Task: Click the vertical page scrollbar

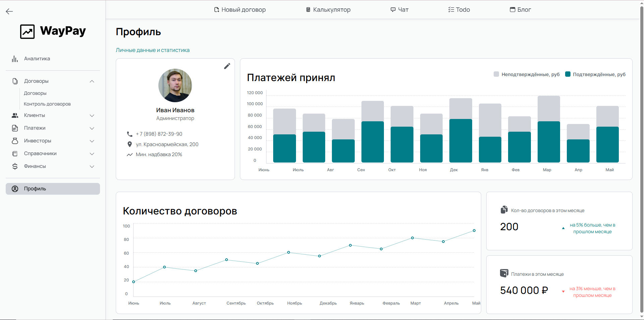Action: (642, 160)
